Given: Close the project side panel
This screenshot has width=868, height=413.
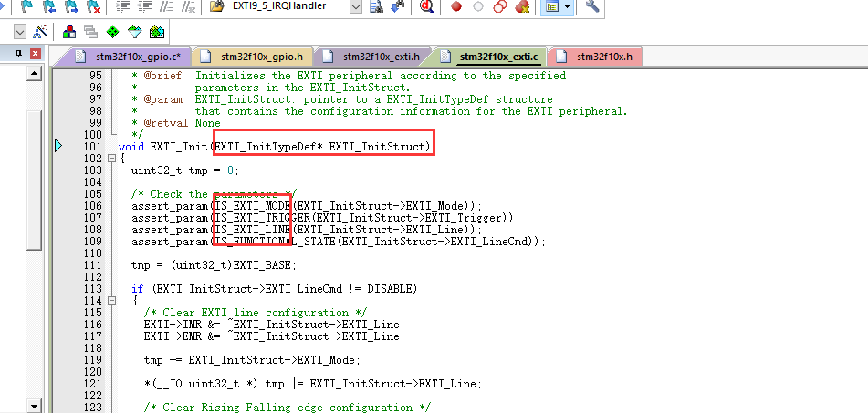Looking at the screenshot, I should pos(35,54).
